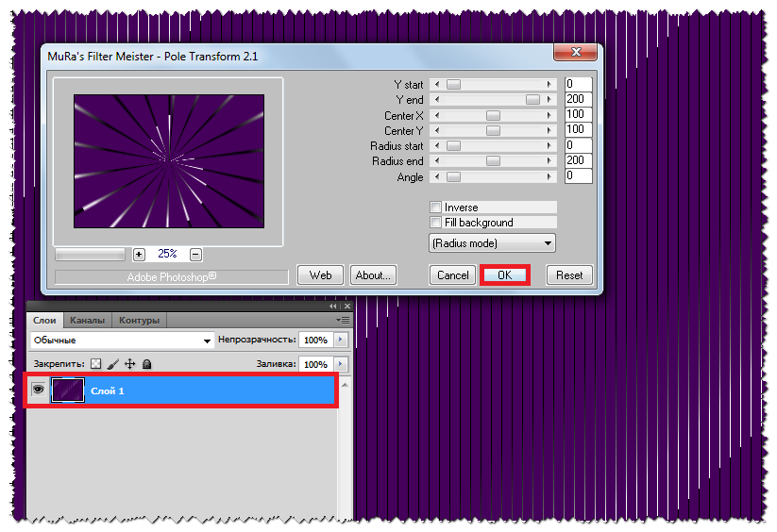Collapse layers panel with double arrows
The width and height of the screenshot is (777, 532).
(332, 307)
